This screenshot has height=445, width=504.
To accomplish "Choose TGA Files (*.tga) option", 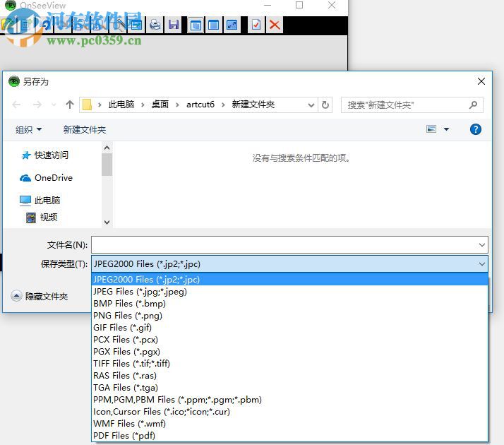I will pyautogui.click(x=289, y=388).
